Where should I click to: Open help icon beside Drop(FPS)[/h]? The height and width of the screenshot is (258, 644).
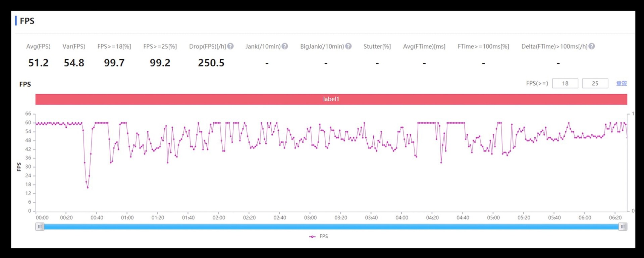(230, 46)
